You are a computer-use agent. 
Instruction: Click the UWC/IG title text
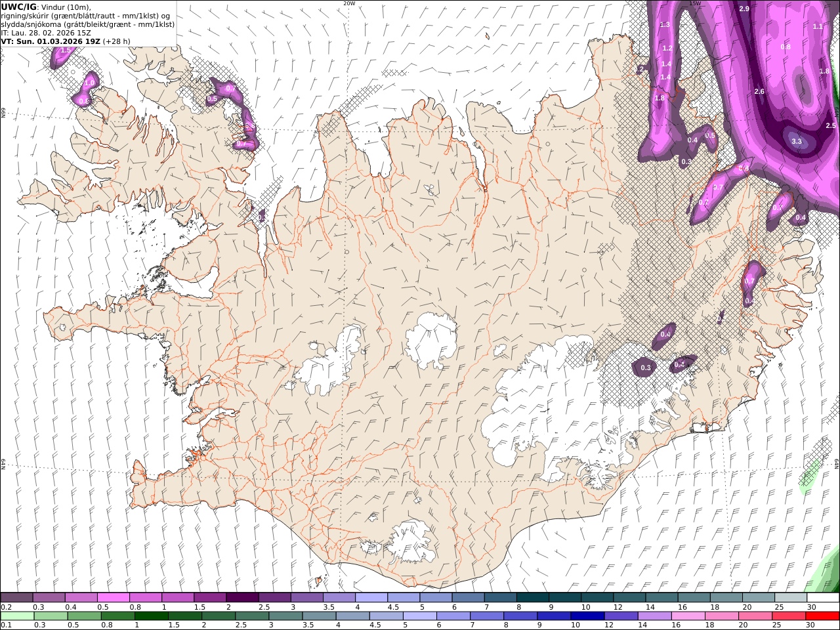(x=18, y=7)
